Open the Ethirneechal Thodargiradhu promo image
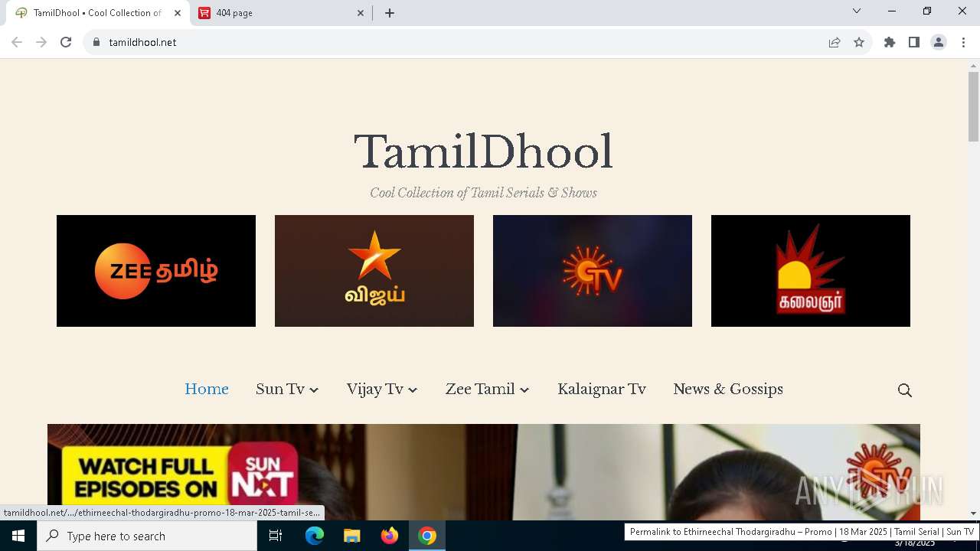 coord(484,472)
